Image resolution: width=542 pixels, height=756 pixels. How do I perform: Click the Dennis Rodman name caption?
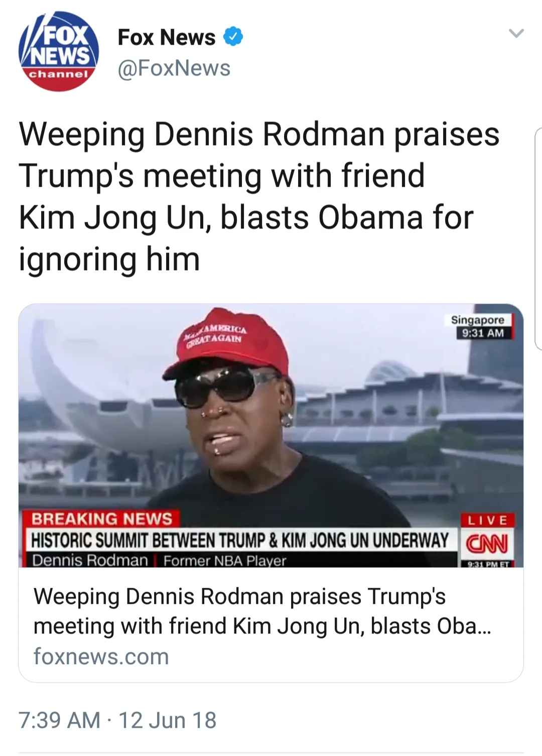click(90, 560)
